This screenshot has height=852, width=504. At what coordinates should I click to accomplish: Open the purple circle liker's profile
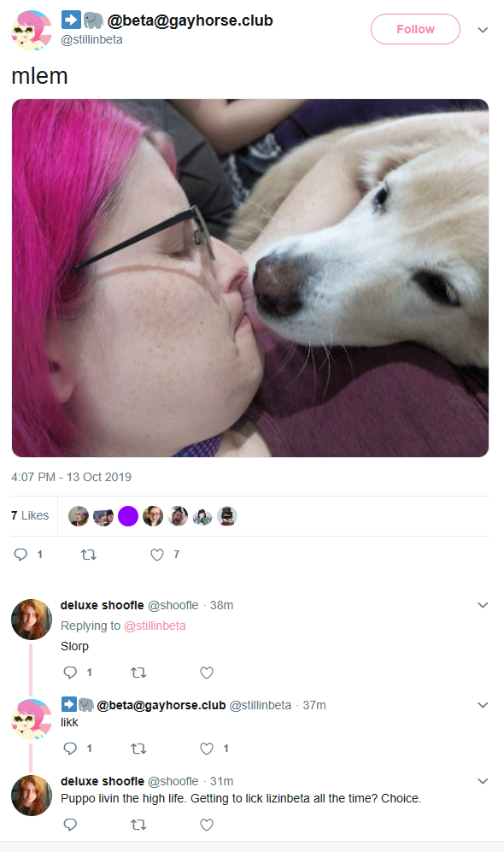[128, 515]
